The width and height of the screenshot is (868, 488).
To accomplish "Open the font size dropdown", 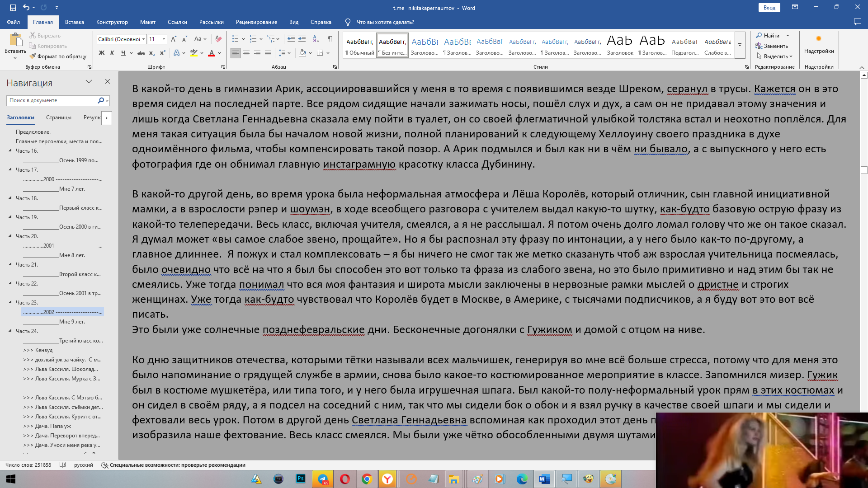I will click(x=164, y=39).
